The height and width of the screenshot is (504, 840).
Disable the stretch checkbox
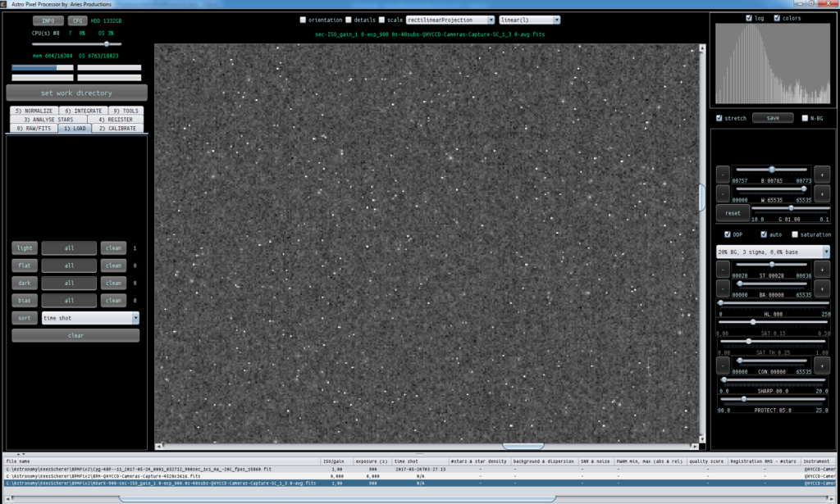(719, 118)
